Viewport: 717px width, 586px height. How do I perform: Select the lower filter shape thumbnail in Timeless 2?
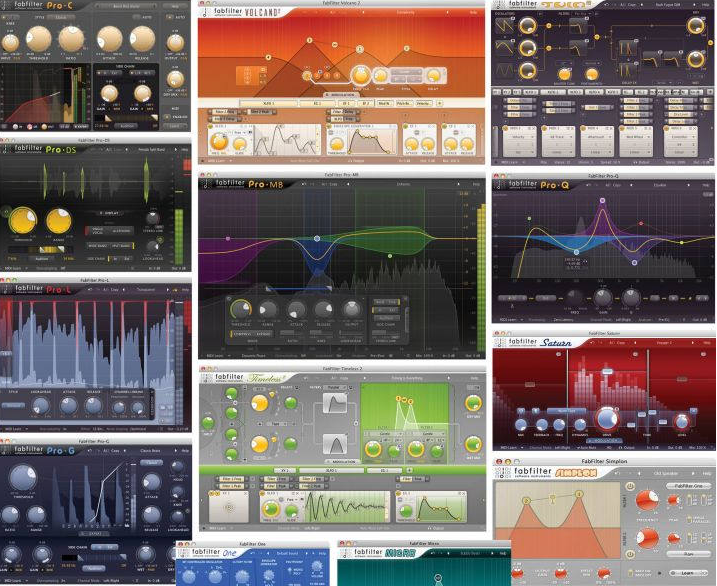point(335,445)
